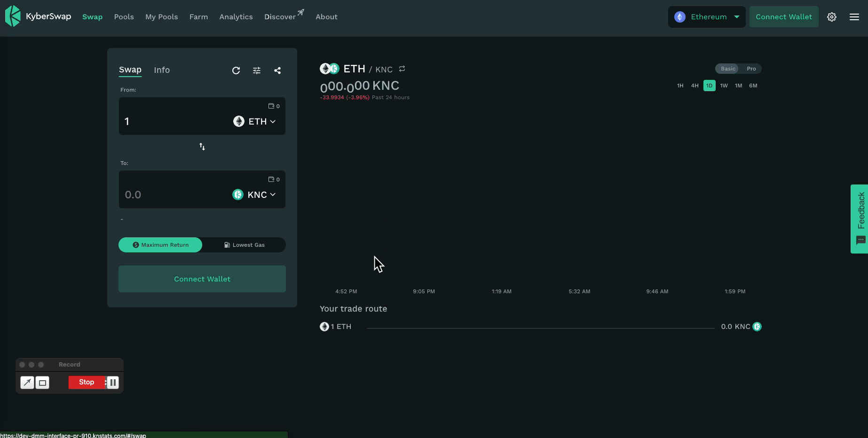Open transaction settings sliders icon
868x438 pixels.
click(x=257, y=70)
